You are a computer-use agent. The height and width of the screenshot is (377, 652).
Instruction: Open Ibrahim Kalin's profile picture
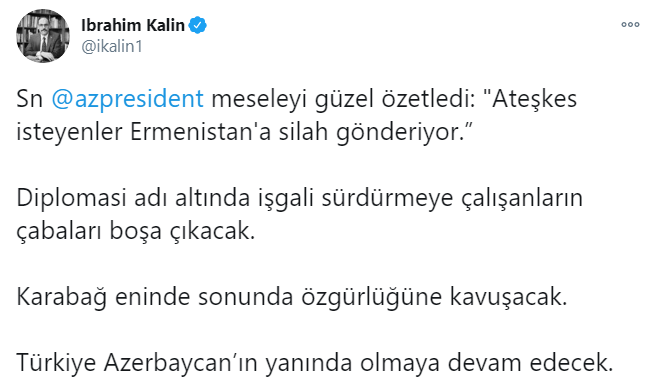[x=43, y=36]
